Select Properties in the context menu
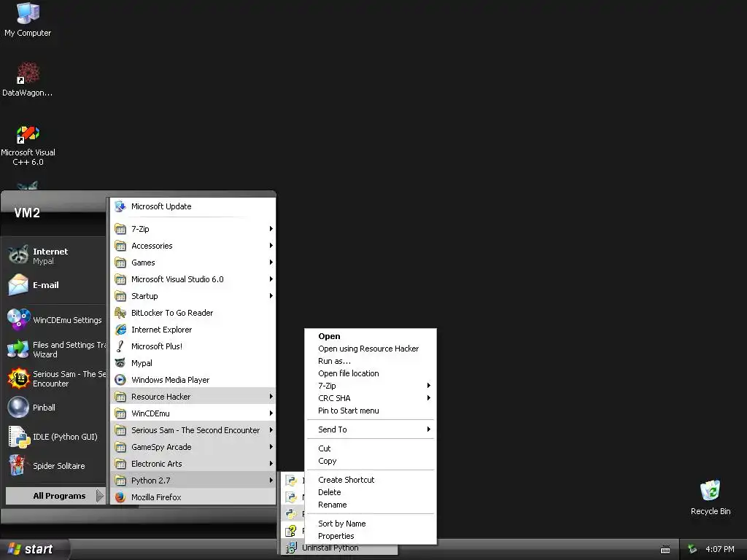Image resolution: width=747 pixels, height=560 pixels. point(371,536)
